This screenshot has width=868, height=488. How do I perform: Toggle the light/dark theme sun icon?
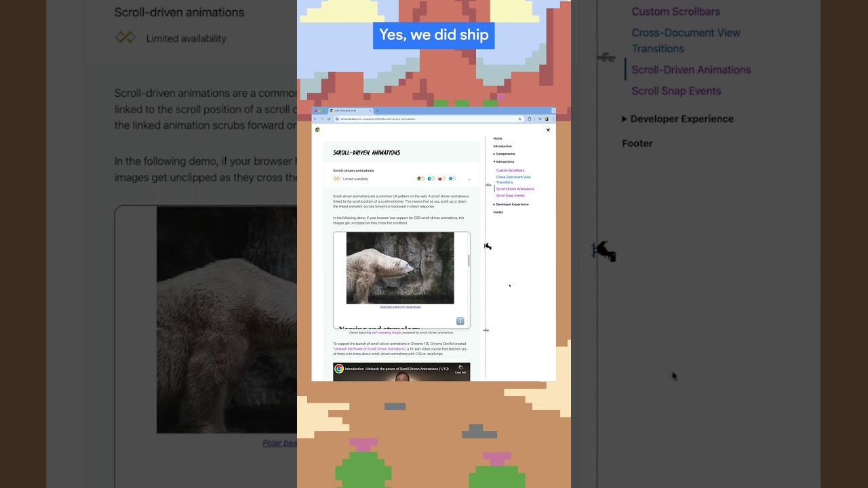click(x=548, y=129)
